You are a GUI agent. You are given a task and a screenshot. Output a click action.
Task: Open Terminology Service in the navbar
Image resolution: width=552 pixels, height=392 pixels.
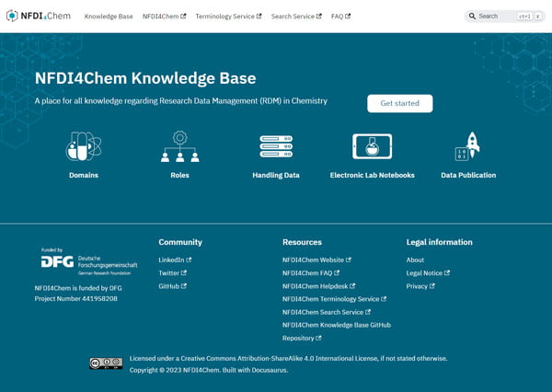tap(228, 17)
